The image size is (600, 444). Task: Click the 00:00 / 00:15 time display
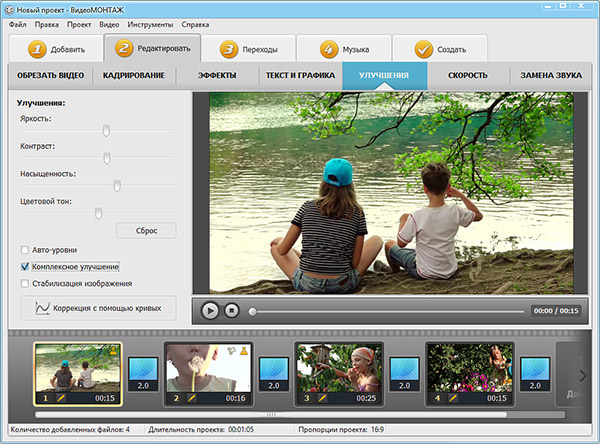point(556,311)
